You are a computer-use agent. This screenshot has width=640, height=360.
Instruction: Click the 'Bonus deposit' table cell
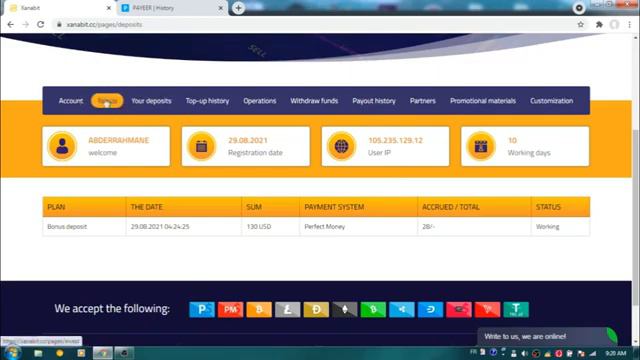pos(84,227)
